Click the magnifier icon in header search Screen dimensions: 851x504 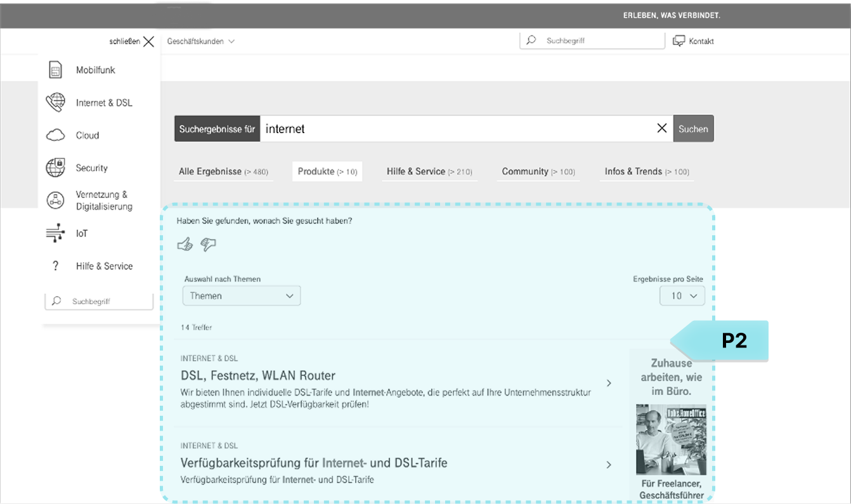[531, 41]
